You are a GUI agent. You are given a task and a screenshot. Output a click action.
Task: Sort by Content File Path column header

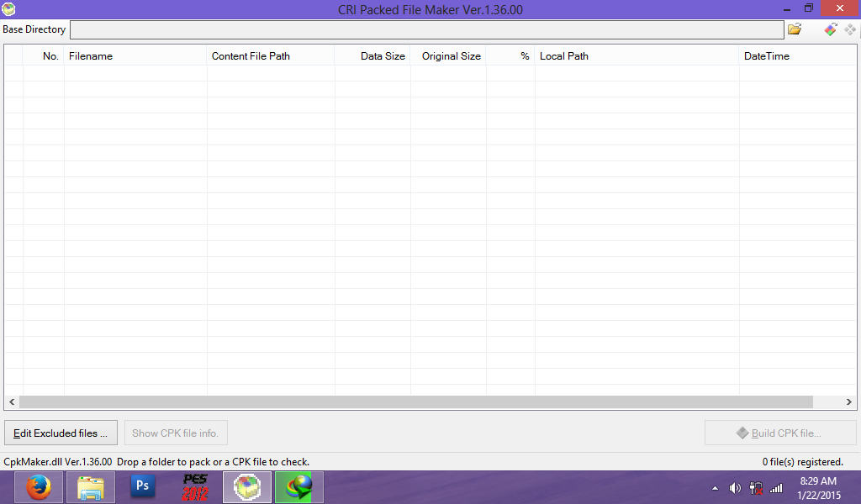point(271,56)
